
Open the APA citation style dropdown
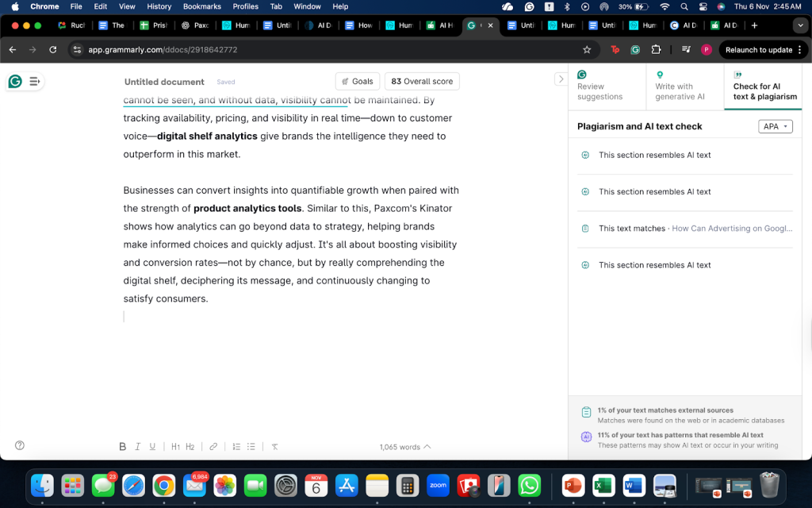pyautogui.click(x=775, y=126)
